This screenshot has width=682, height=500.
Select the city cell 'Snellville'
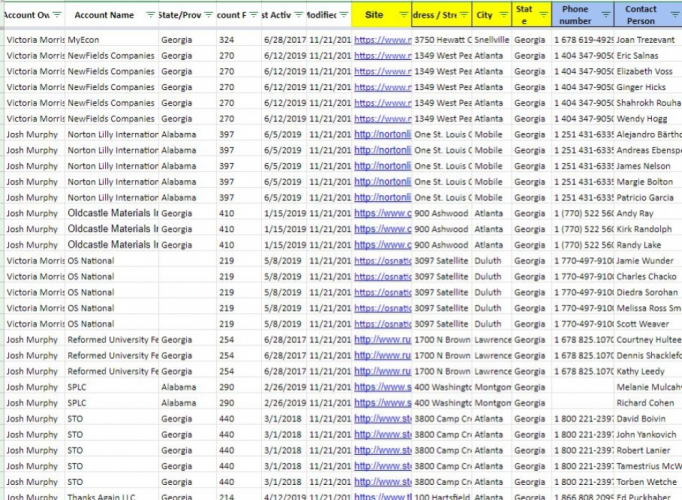[492, 40]
